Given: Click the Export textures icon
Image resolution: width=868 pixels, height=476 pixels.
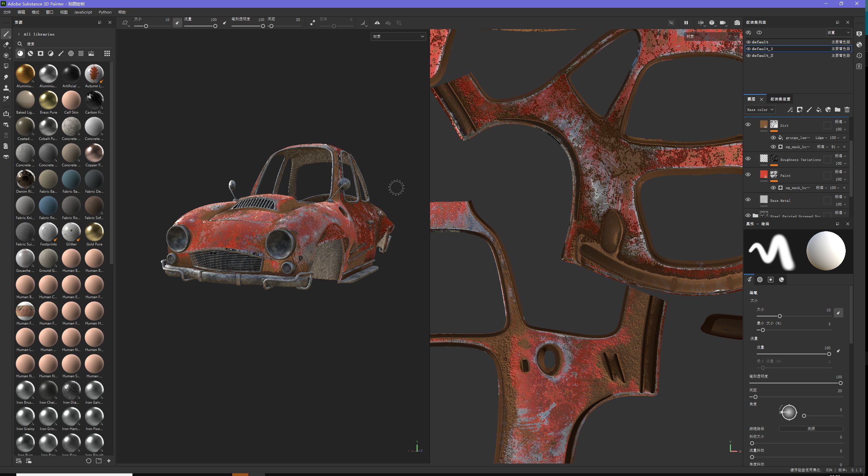Looking at the screenshot, I should tap(6, 114).
